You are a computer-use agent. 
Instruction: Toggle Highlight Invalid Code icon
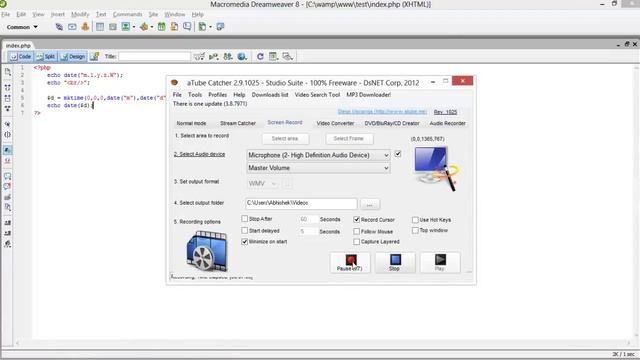pos(8,161)
